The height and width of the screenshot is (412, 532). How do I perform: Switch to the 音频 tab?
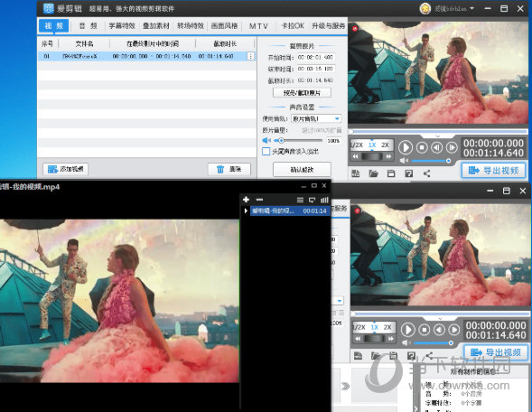point(89,26)
